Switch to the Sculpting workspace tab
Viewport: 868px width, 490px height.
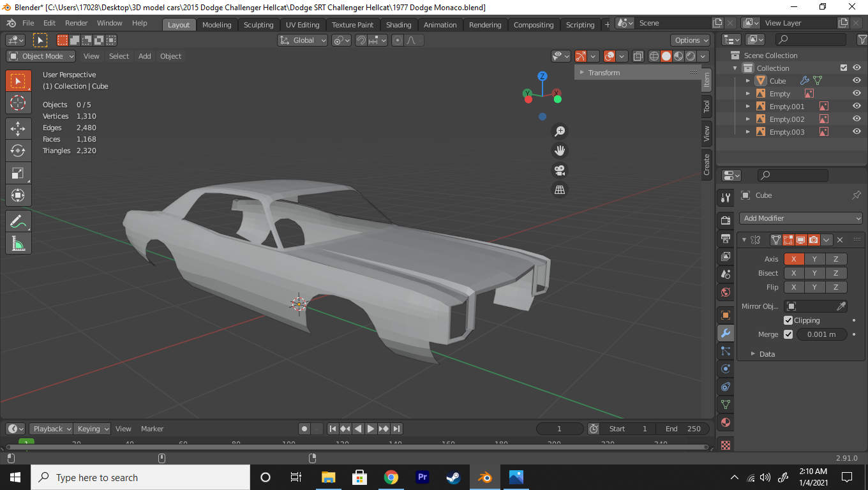point(258,25)
